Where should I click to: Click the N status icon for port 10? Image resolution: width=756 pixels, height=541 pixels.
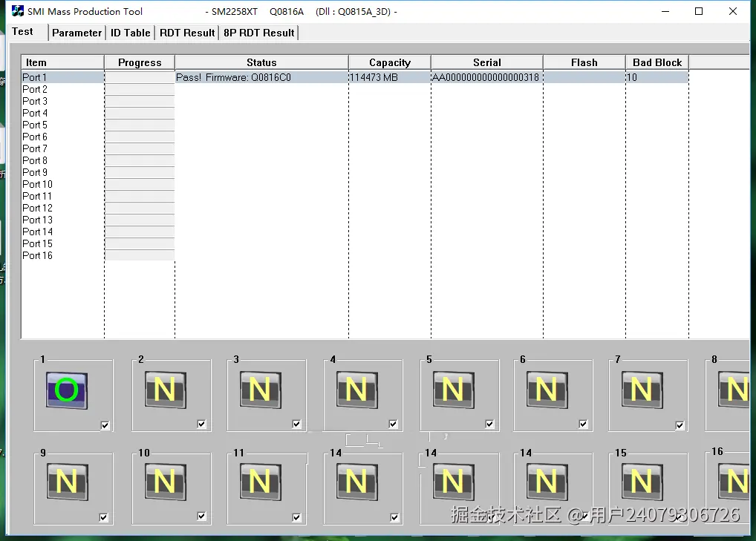point(166,482)
